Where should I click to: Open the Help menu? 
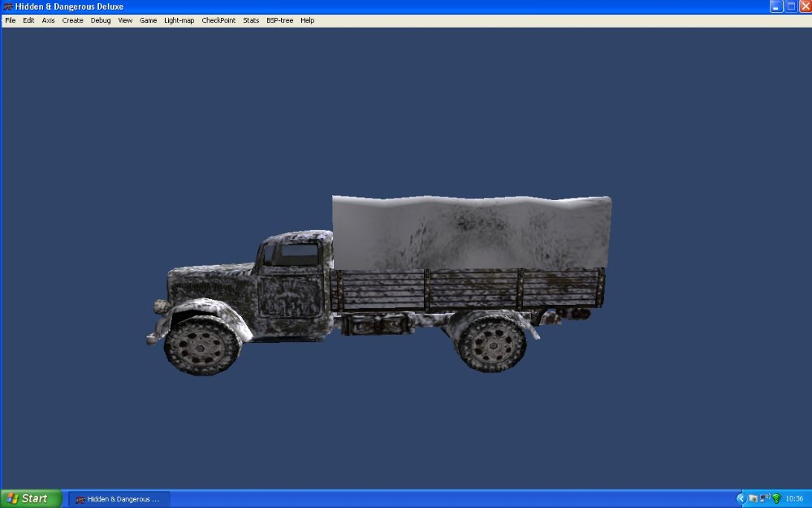(308, 20)
